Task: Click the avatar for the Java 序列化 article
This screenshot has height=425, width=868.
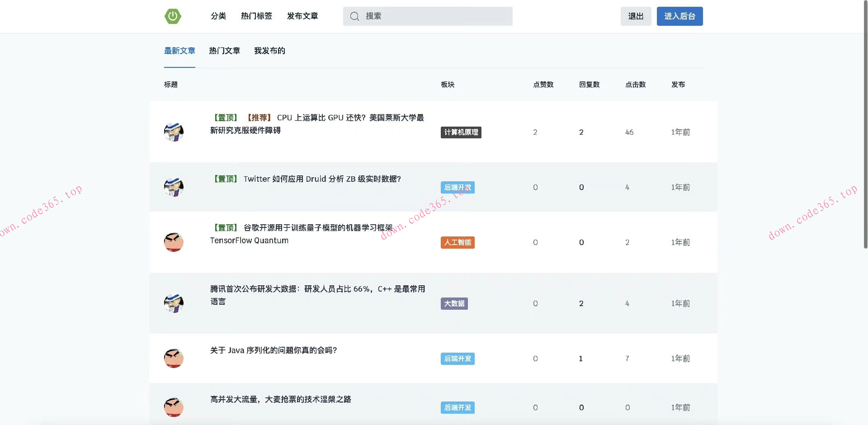Action: click(x=174, y=358)
